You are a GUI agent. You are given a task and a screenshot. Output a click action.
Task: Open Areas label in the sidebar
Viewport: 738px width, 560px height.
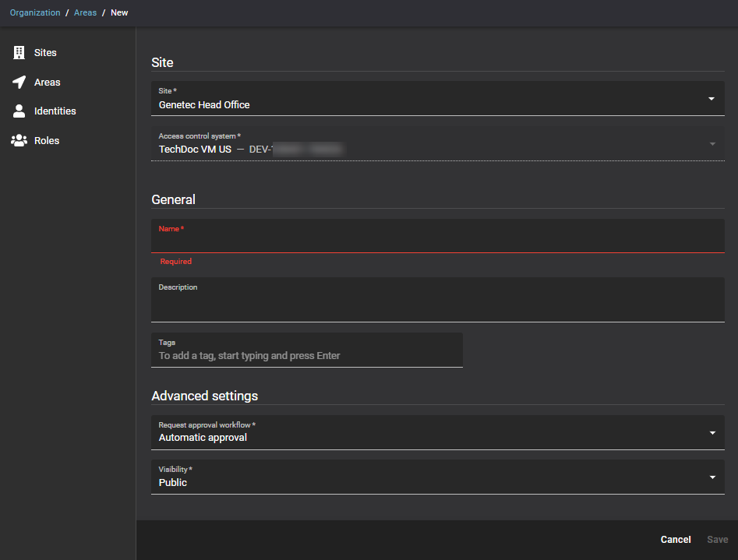47,83
